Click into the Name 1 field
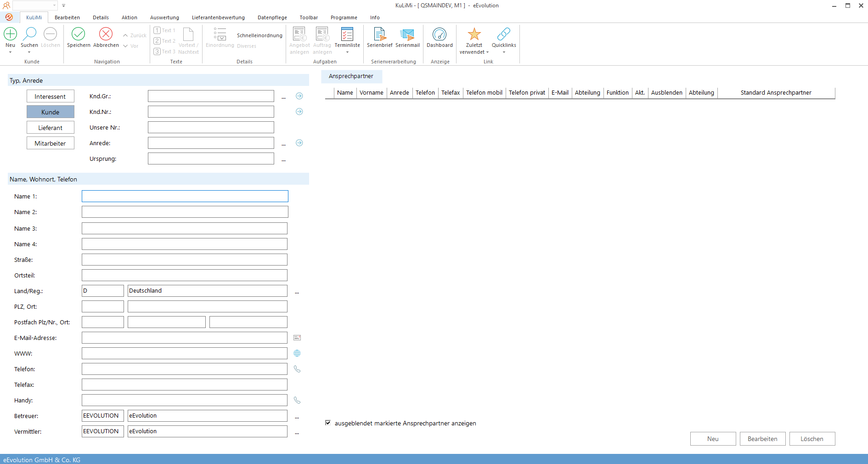Image resolution: width=868 pixels, height=464 pixels. [185, 196]
